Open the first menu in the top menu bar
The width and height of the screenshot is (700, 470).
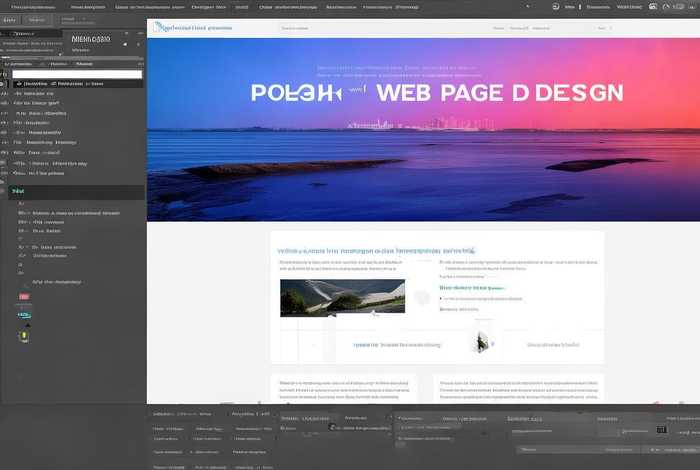(26, 6)
